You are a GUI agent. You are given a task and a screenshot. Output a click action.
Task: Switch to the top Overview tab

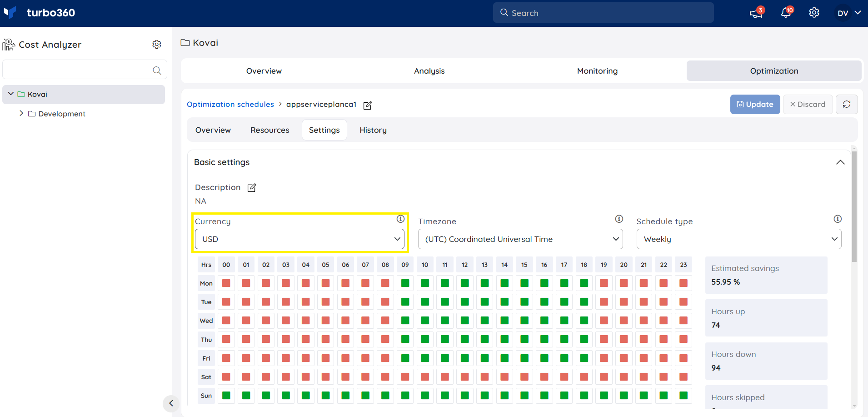264,71
